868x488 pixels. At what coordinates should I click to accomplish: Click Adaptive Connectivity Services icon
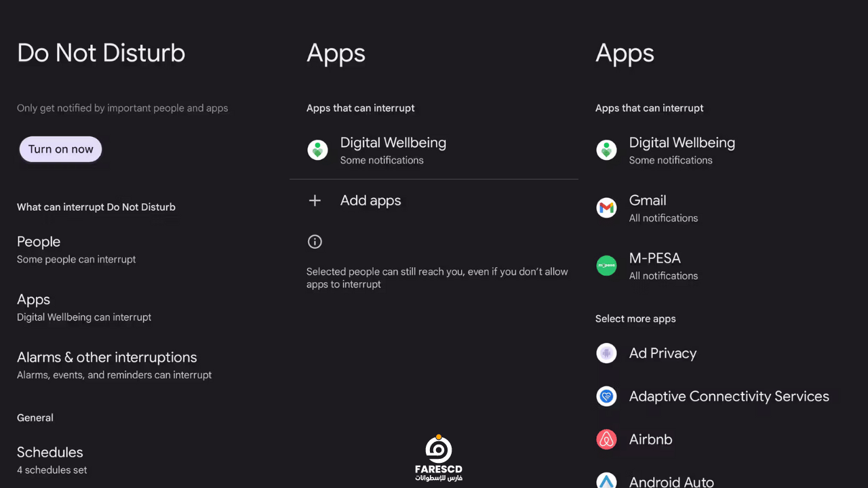606,396
